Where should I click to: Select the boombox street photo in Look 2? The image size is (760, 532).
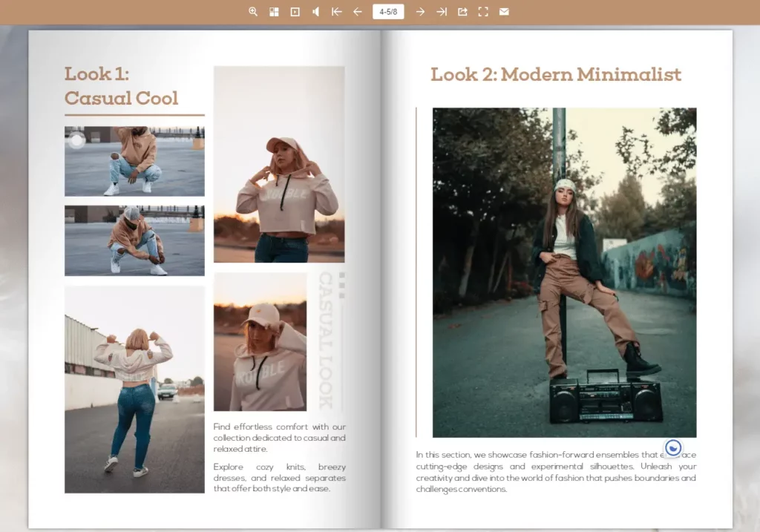(564, 272)
